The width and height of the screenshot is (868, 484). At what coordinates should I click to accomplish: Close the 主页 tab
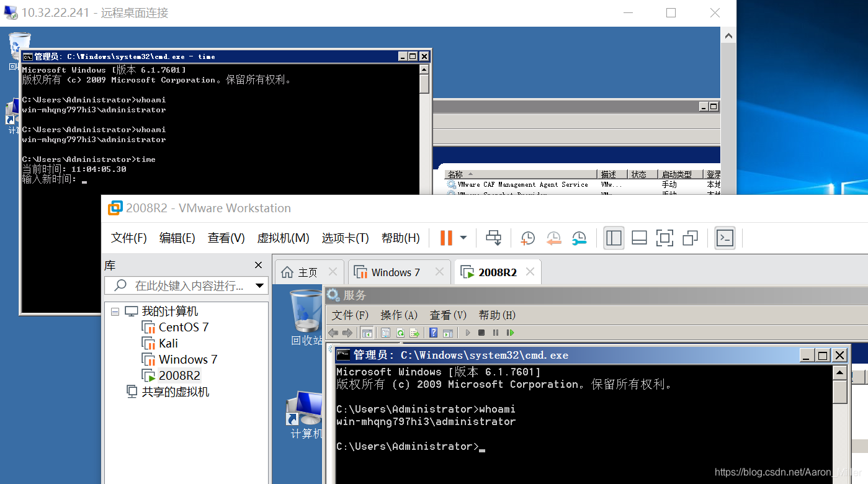[333, 272]
